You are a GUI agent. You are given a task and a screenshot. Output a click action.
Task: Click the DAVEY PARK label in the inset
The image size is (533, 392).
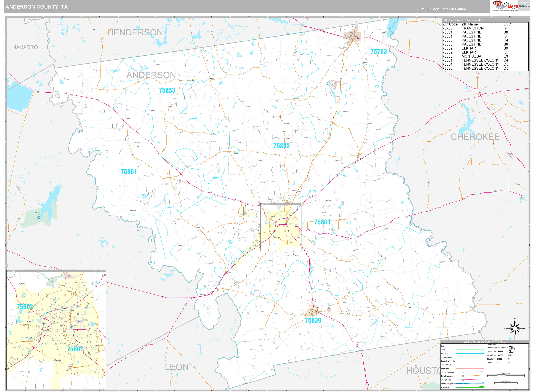coord(51,280)
